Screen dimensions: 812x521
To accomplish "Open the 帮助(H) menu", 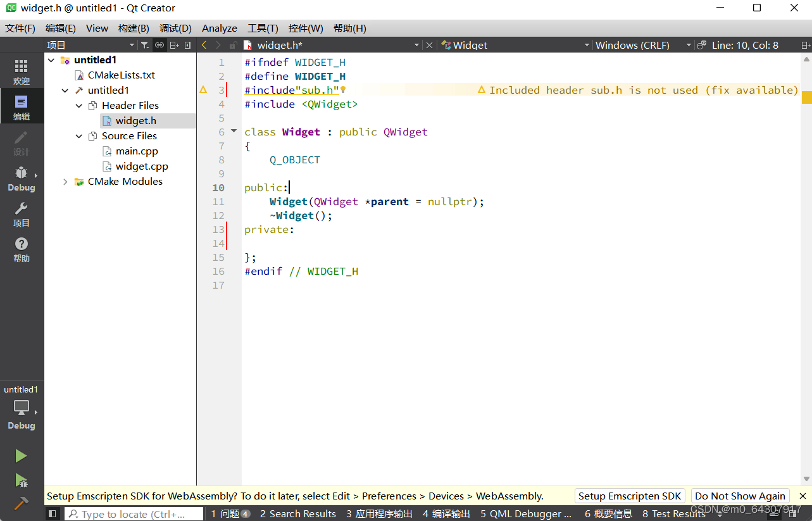I will (x=349, y=28).
